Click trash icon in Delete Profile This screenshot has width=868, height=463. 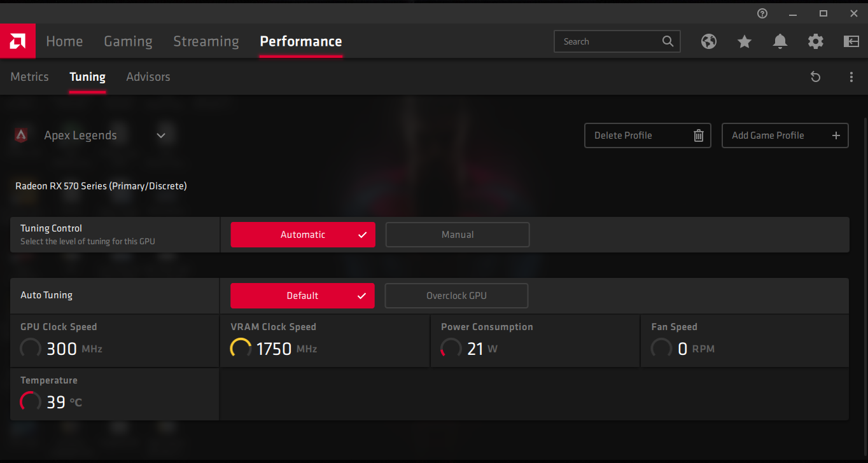point(699,135)
